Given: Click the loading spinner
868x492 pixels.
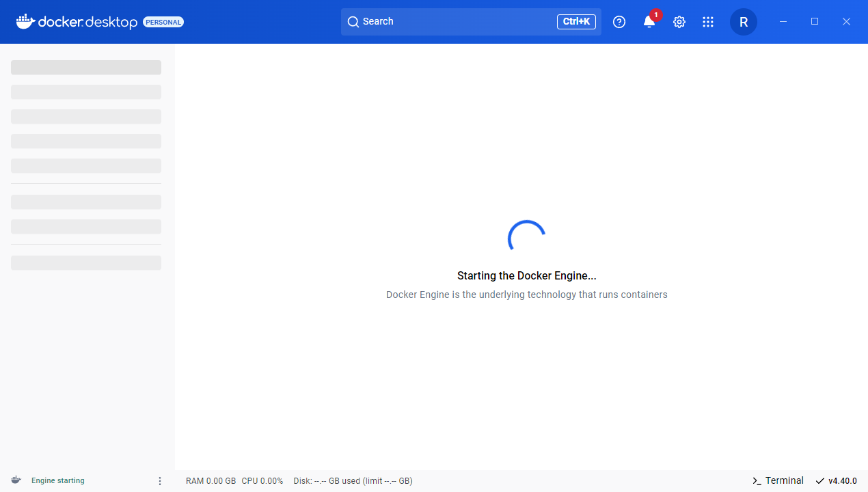Looking at the screenshot, I should [527, 238].
